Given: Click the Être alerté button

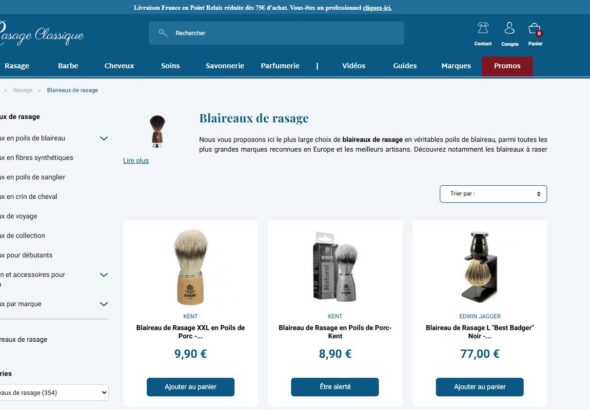Looking at the screenshot, I should pos(335,387).
